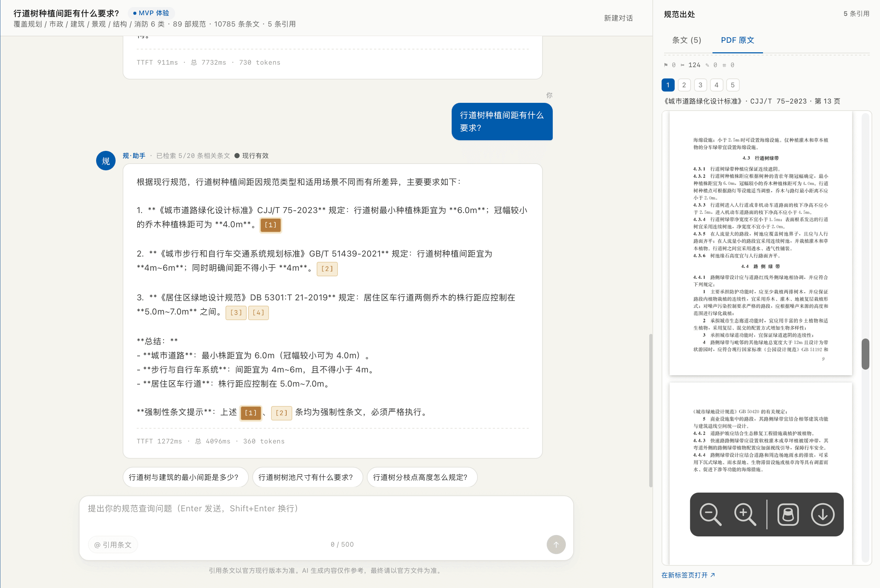The width and height of the screenshot is (880, 588).
Task: Click the PDF viewer vertical scrollbar thumb
Action: pyautogui.click(x=866, y=354)
